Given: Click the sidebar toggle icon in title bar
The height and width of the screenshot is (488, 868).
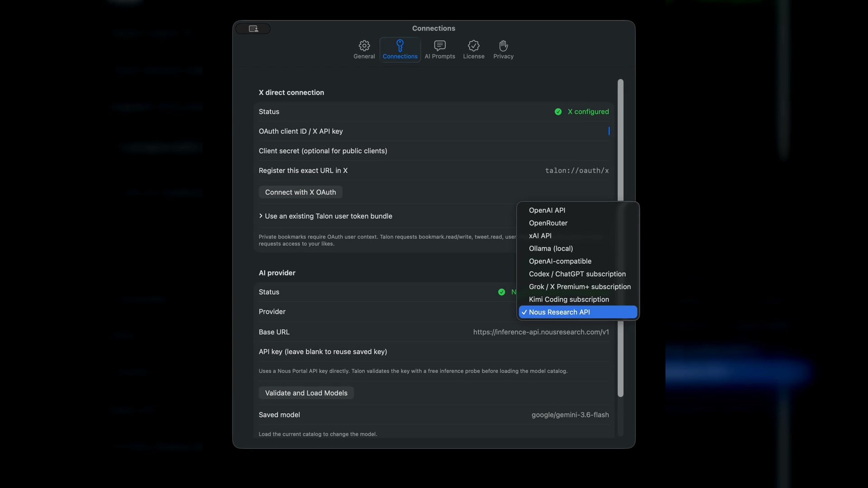Looking at the screenshot, I should (x=253, y=28).
